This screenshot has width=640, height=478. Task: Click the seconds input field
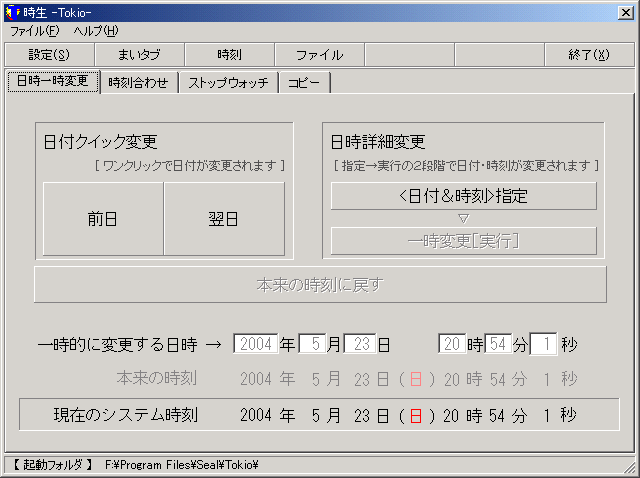pyautogui.click(x=543, y=344)
